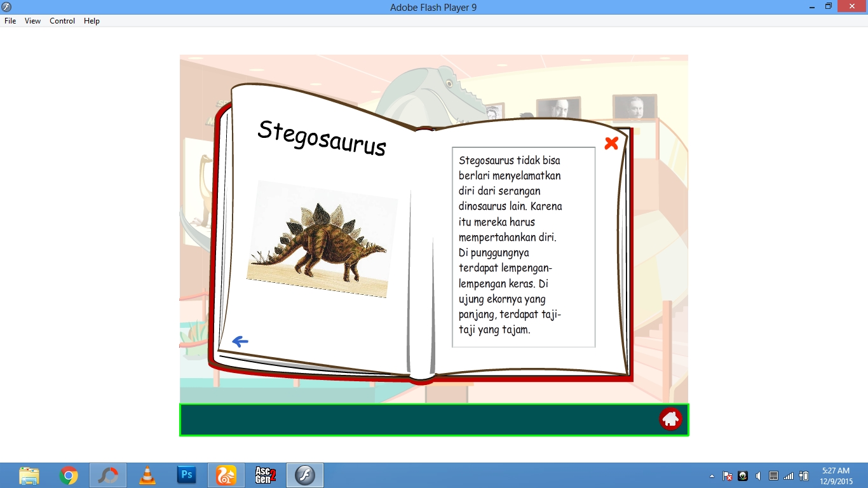Viewport: 868px width, 488px height.
Task: Click the webcam tray icon
Action: [743, 476]
